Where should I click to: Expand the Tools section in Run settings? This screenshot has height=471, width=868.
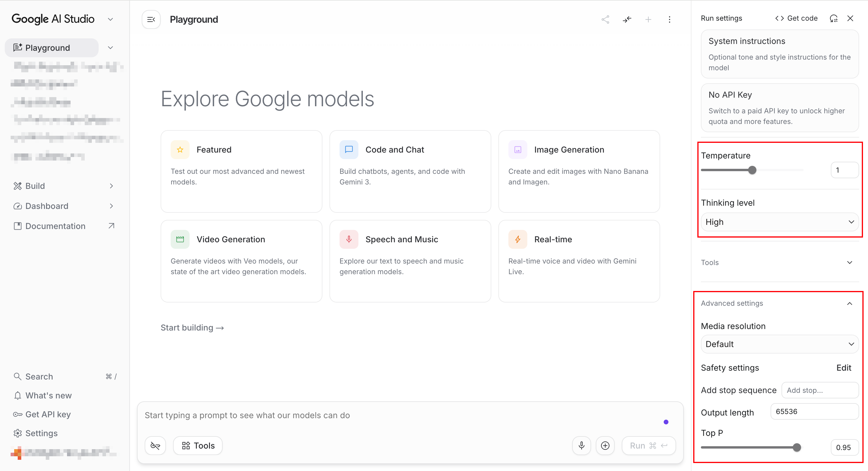(780, 262)
